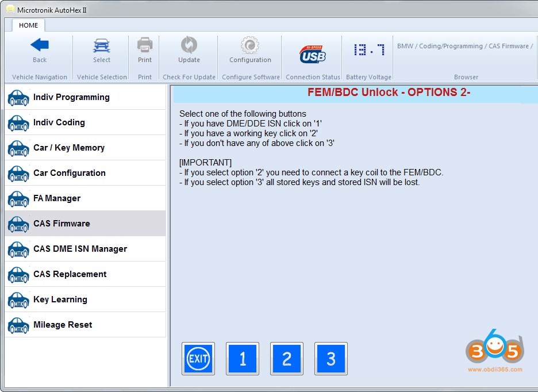This screenshot has width=538, height=392.
Task: Click the car icon beside CAS DME ISN Manager
Action: click(18, 249)
